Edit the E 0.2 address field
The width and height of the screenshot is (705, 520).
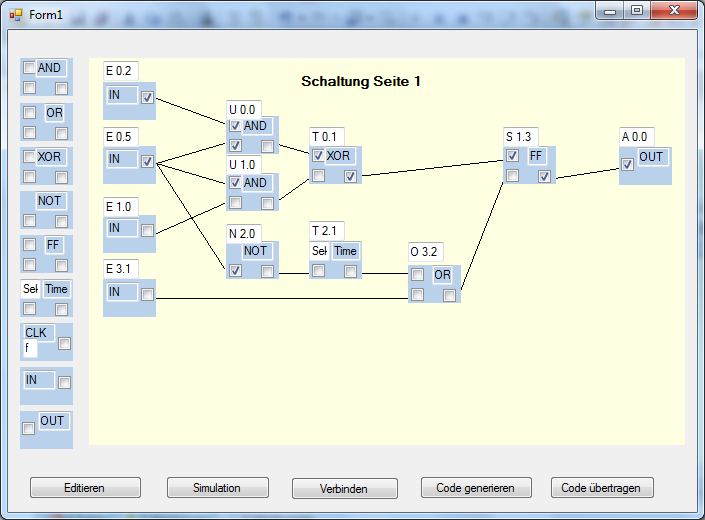[x=120, y=71]
